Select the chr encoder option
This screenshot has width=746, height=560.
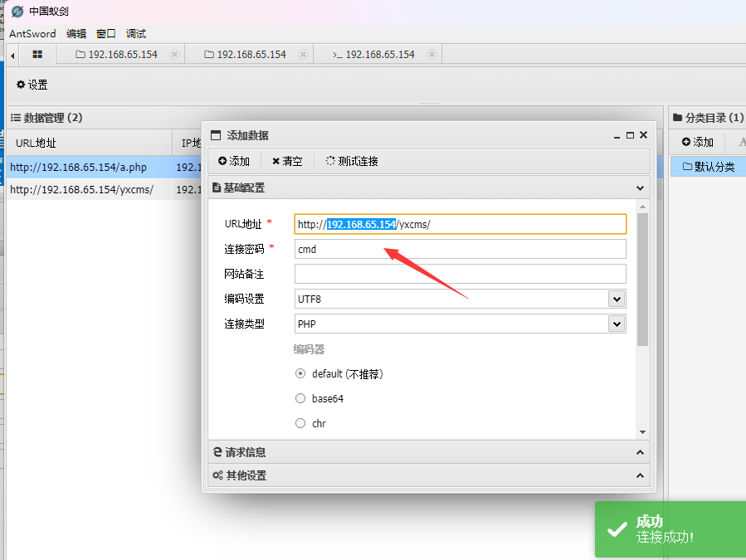300,423
